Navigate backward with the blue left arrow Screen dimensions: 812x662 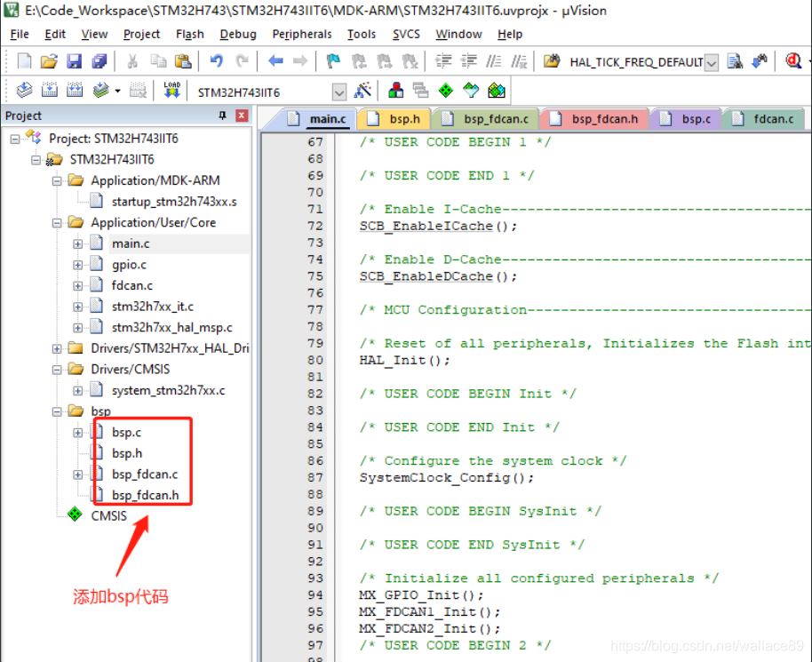(x=275, y=61)
